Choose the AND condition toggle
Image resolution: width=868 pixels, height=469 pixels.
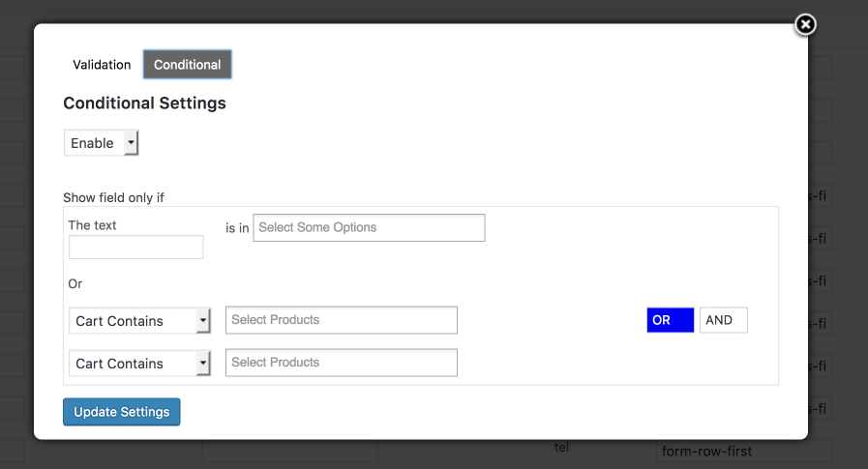tap(724, 320)
